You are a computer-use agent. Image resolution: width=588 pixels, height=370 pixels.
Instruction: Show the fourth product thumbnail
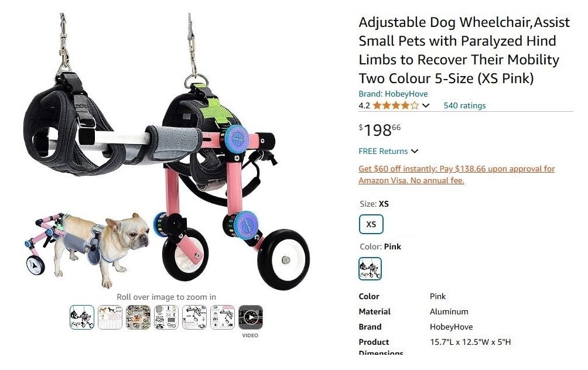[x=166, y=317]
